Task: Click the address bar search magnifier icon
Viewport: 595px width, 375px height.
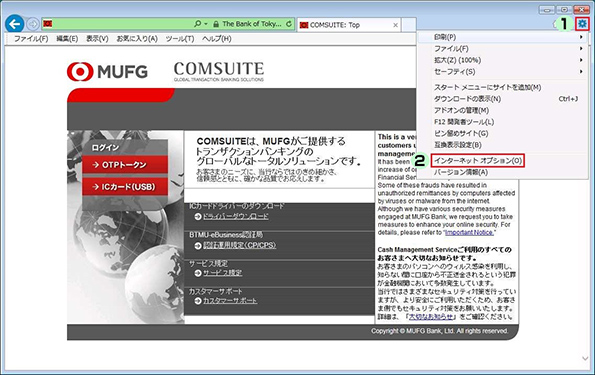Action: tap(197, 24)
